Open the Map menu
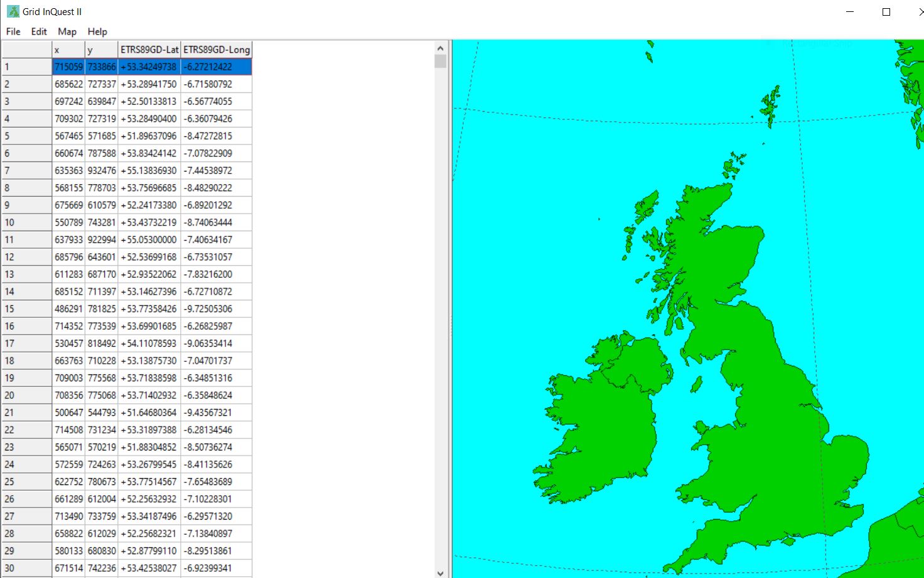The image size is (924, 578). pyautogui.click(x=67, y=31)
